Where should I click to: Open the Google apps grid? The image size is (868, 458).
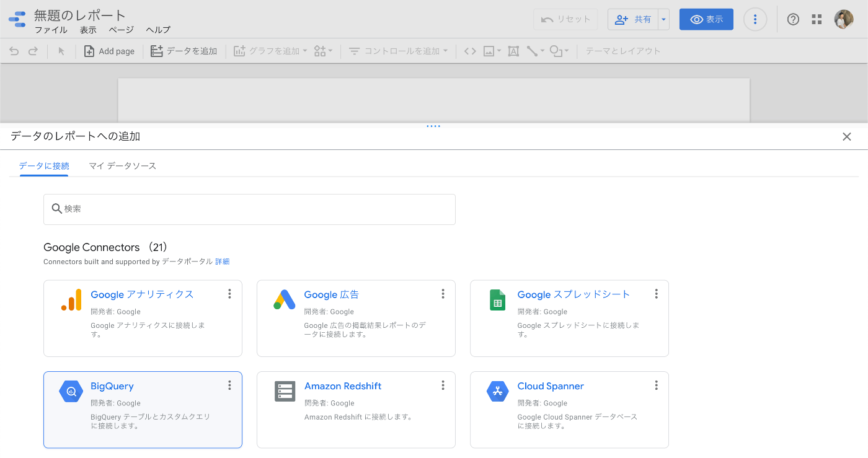tap(817, 19)
